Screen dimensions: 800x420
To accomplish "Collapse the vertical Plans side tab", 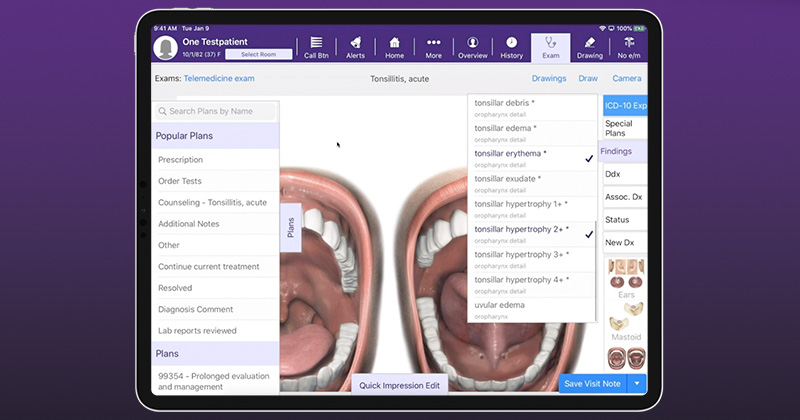I will (291, 228).
